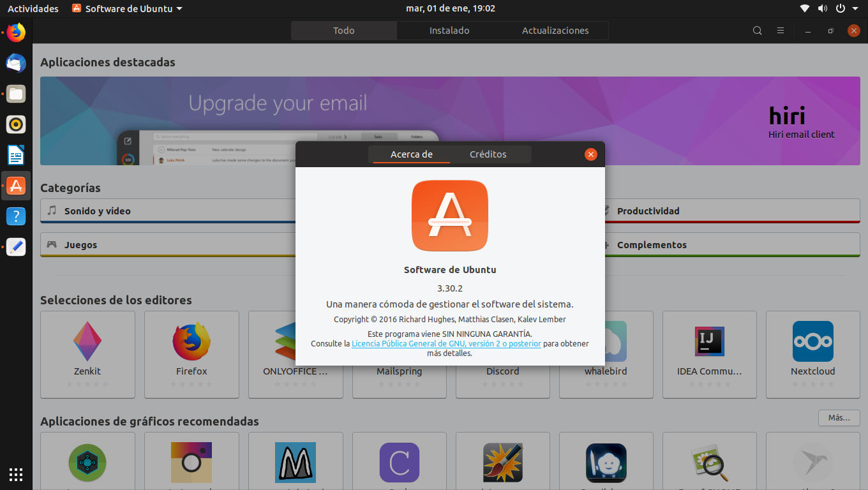Launch Rhythmbox music player from dock
Image resolution: width=868 pixels, height=490 pixels.
[16, 124]
